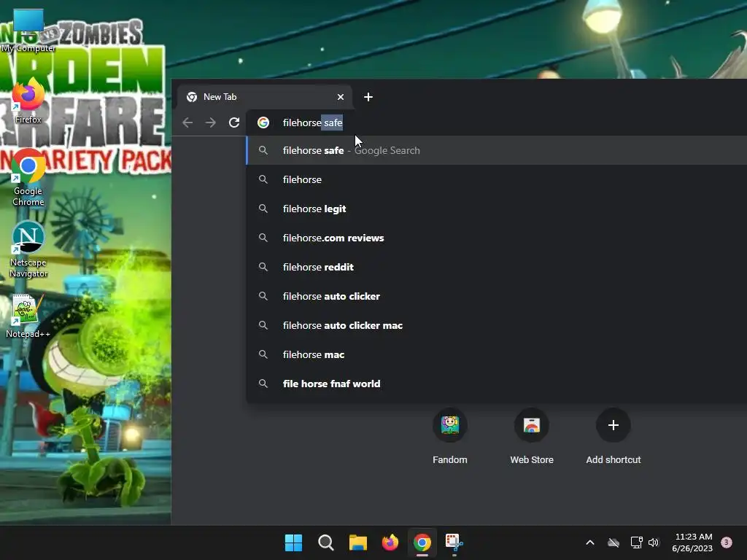Choose suggestion filehorse legit
This screenshot has height=560, width=747.
coord(496,209)
